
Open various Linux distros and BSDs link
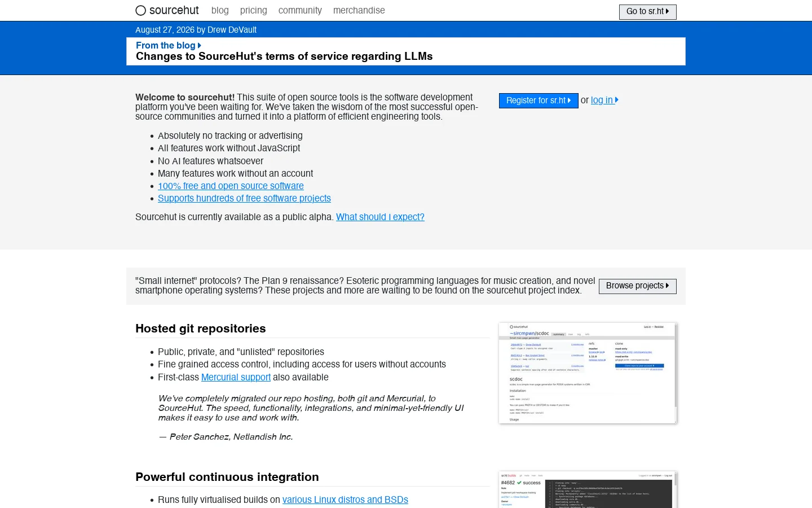pos(345,500)
